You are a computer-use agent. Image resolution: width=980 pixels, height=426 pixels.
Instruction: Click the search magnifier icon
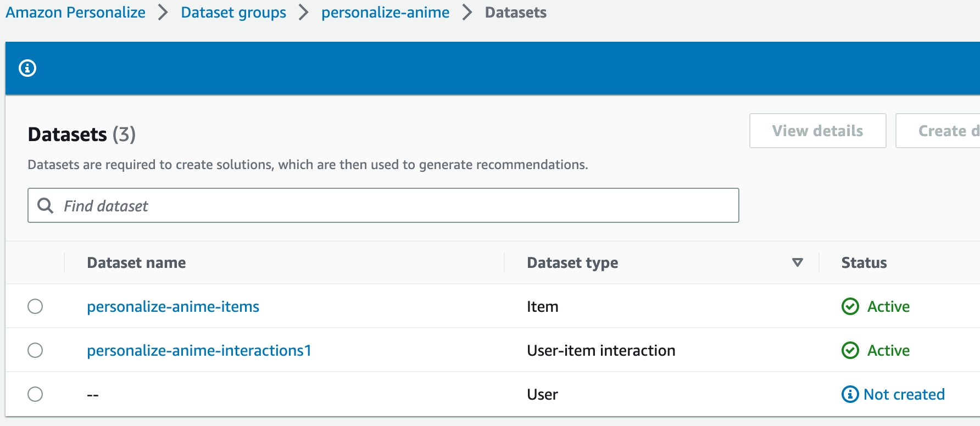[x=45, y=205]
